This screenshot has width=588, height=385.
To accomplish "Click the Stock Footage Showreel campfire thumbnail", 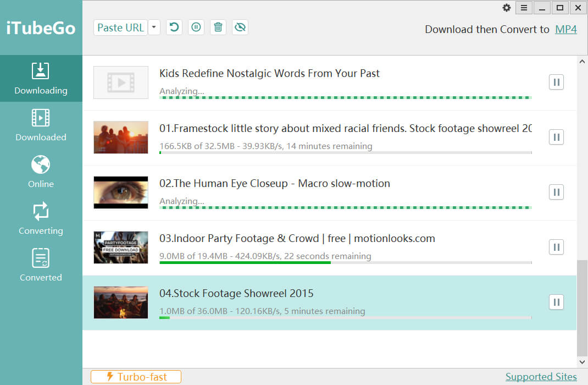I will coord(121,302).
